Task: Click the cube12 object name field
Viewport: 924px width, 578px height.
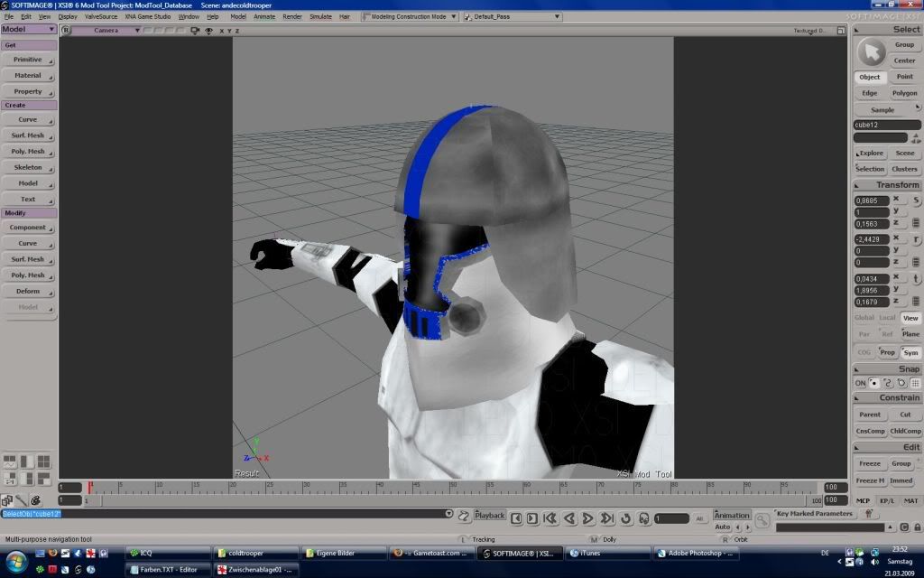Action: coord(887,125)
